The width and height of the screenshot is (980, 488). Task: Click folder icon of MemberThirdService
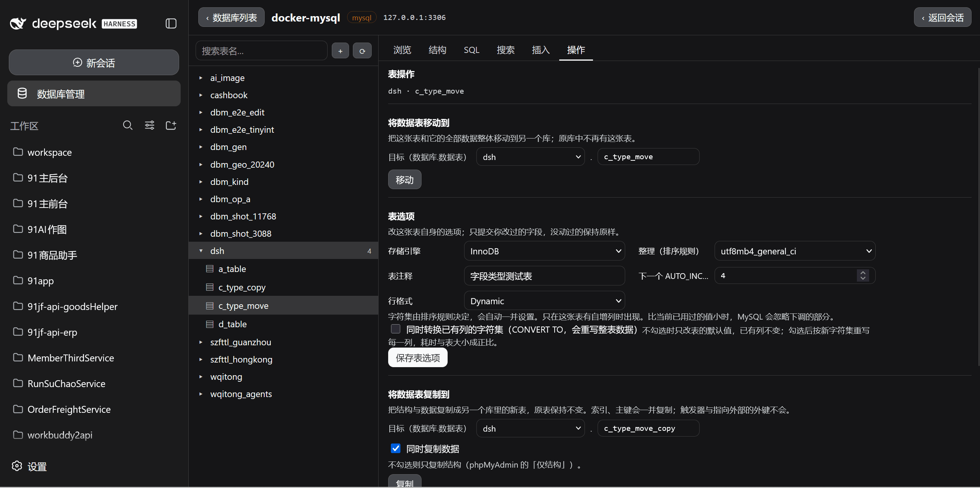click(x=18, y=358)
